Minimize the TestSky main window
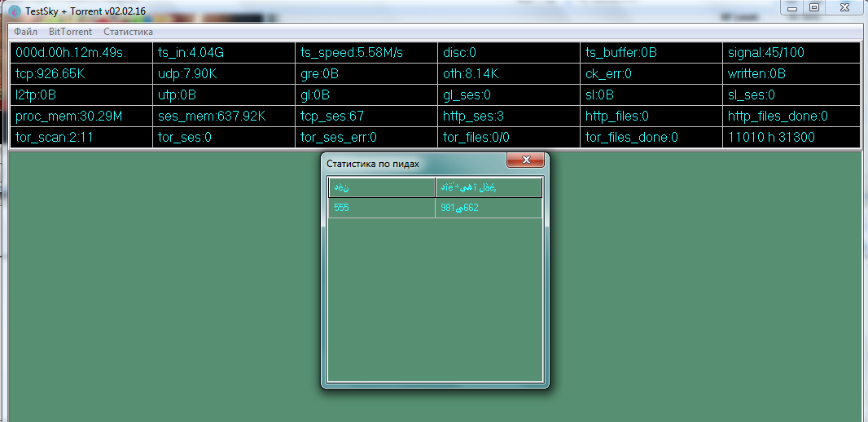868x422 pixels. click(791, 7)
